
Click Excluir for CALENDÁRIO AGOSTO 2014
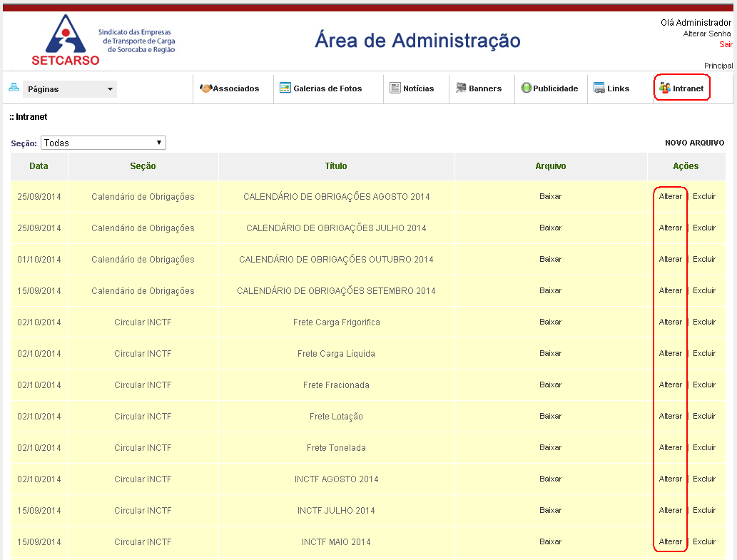704,196
